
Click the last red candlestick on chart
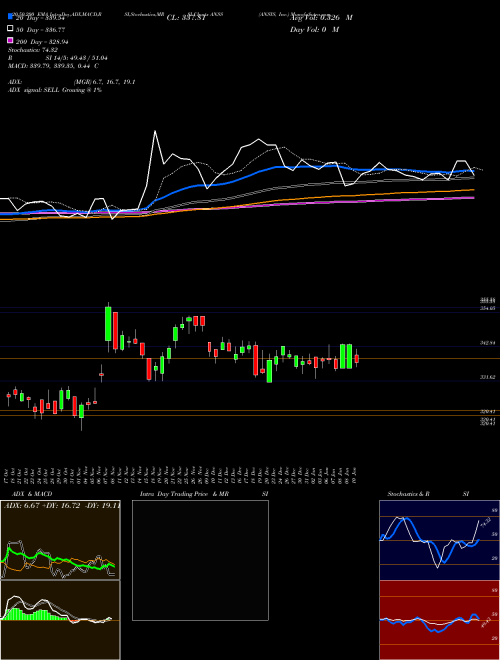[356, 358]
